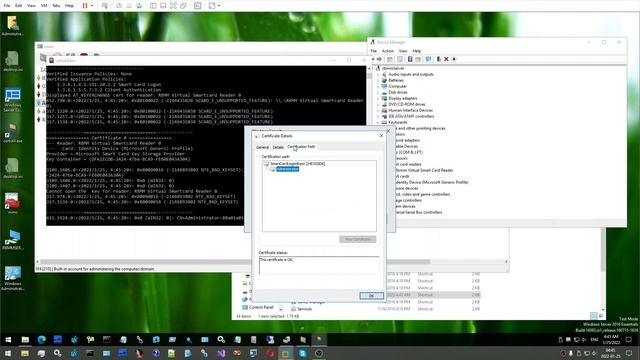Select the Display adapters label
Image resolution: width=640 pixels, height=360 pixels.
pyautogui.click(x=403, y=98)
